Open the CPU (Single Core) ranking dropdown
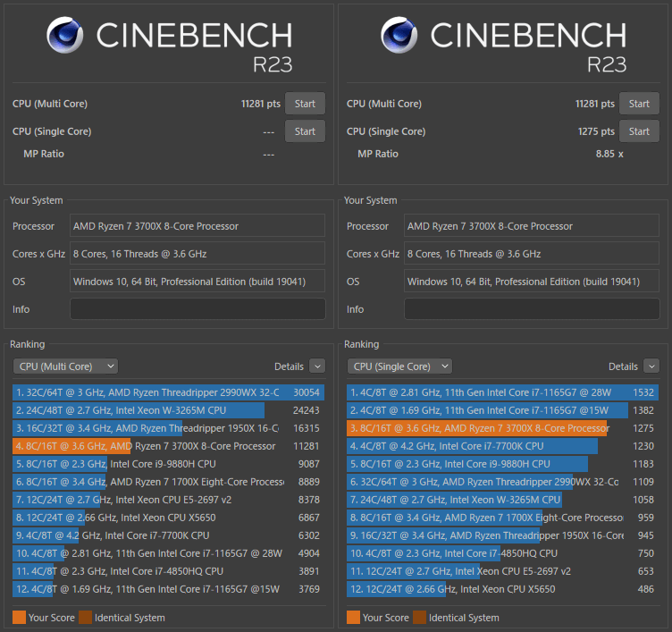Screen dimensions: 672x632 click(399, 366)
